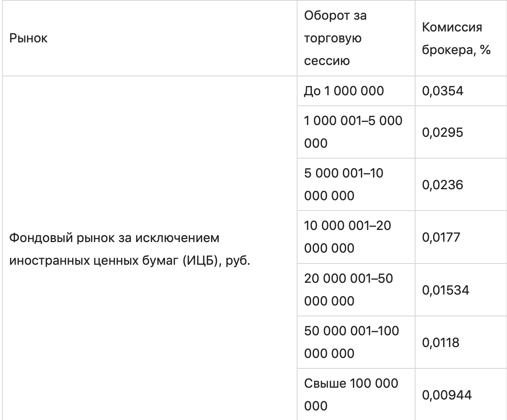The height and width of the screenshot is (420, 507).
Task: Click the 0,00944 commission value
Action: click(x=447, y=395)
